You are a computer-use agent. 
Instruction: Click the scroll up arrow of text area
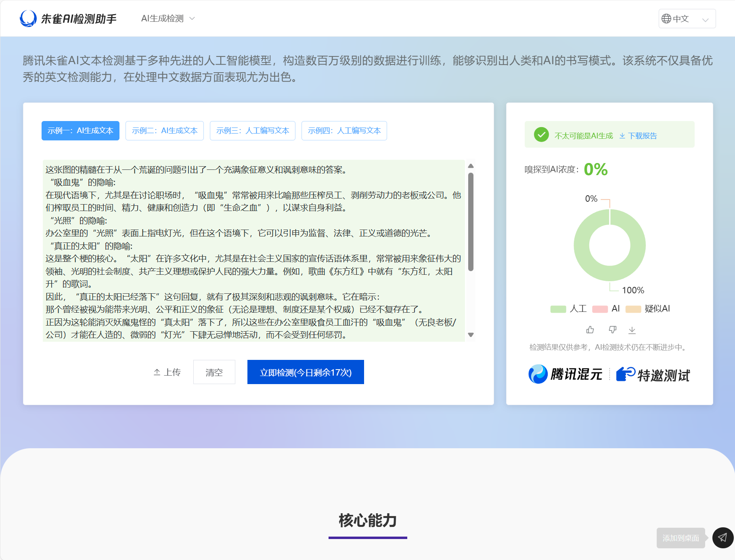tap(471, 166)
